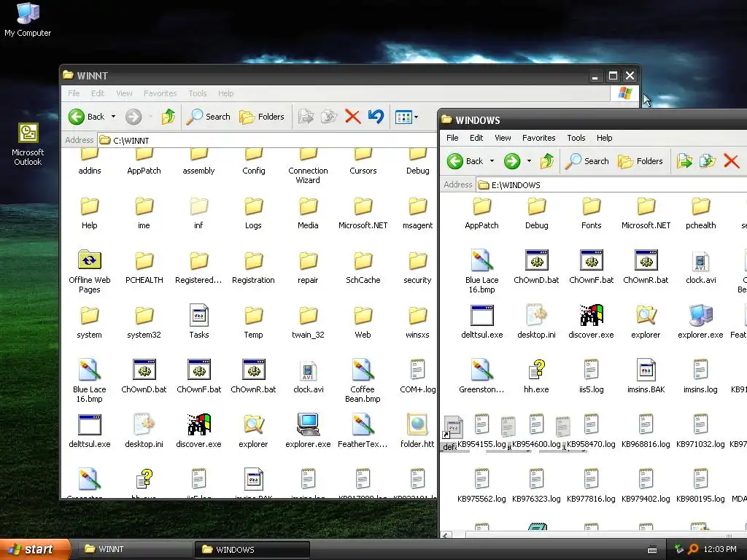Screen dimensions: 747x560
Task: Select imsins.BAK in WINDOWS window
Action: pyautogui.click(x=646, y=376)
